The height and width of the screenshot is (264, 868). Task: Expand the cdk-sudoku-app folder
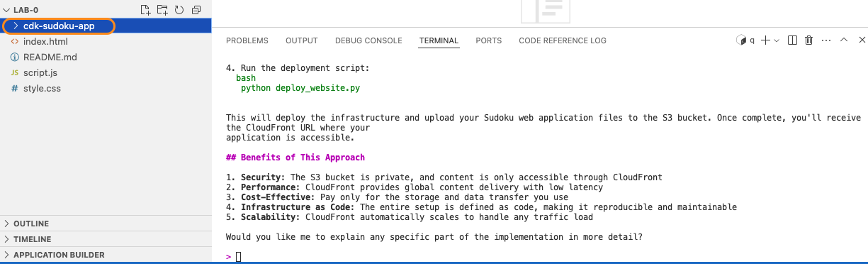[106, 26]
